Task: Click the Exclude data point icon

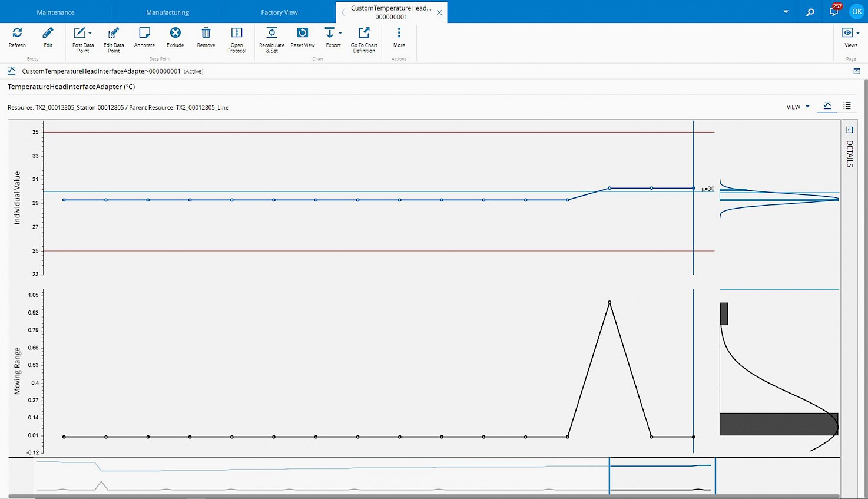Action: pyautogui.click(x=175, y=33)
